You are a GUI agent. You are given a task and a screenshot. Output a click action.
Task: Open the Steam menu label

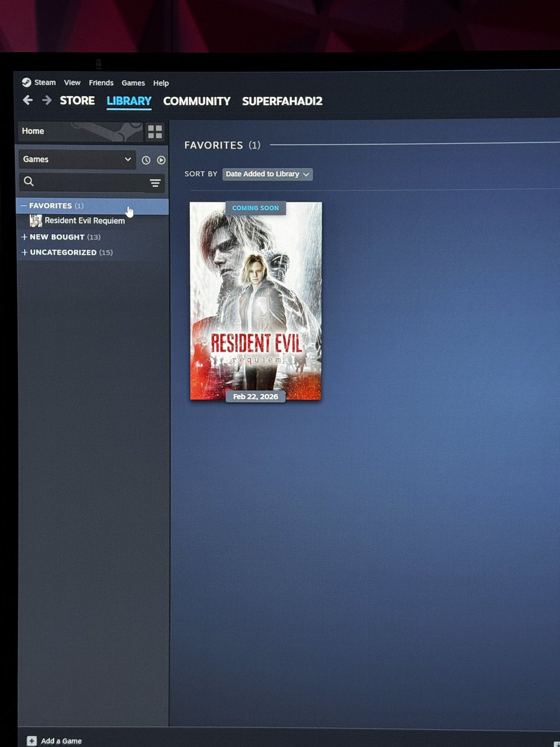45,82
